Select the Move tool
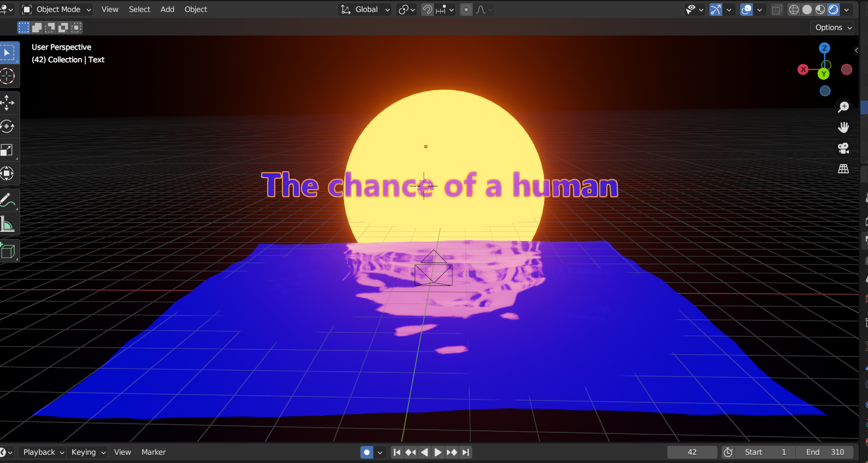The height and width of the screenshot is (463, 868). 8,103
